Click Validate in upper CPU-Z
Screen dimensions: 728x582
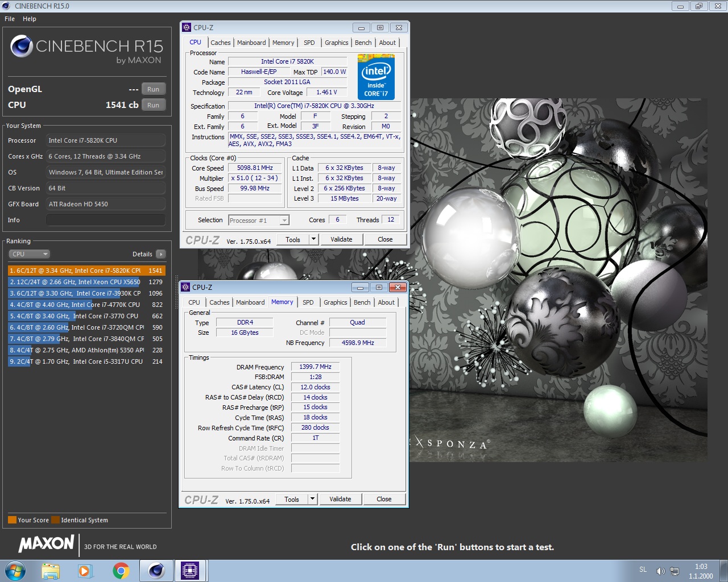[x=342, y=239]
